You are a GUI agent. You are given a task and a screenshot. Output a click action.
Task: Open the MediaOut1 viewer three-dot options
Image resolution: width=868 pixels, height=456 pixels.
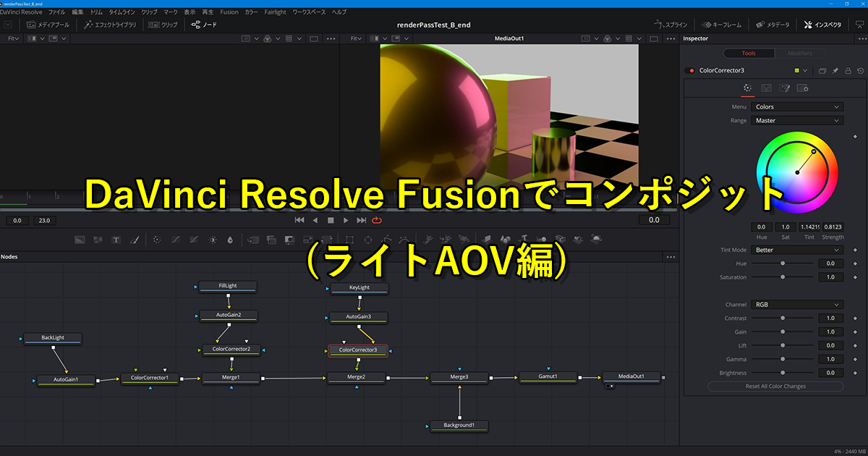[x=671, y=38]
